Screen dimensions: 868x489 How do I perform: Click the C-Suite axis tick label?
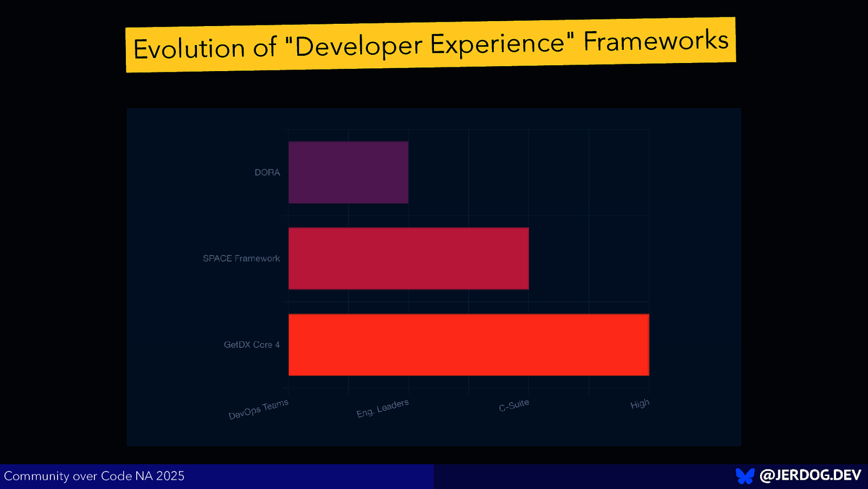click(x=514, y=405)
